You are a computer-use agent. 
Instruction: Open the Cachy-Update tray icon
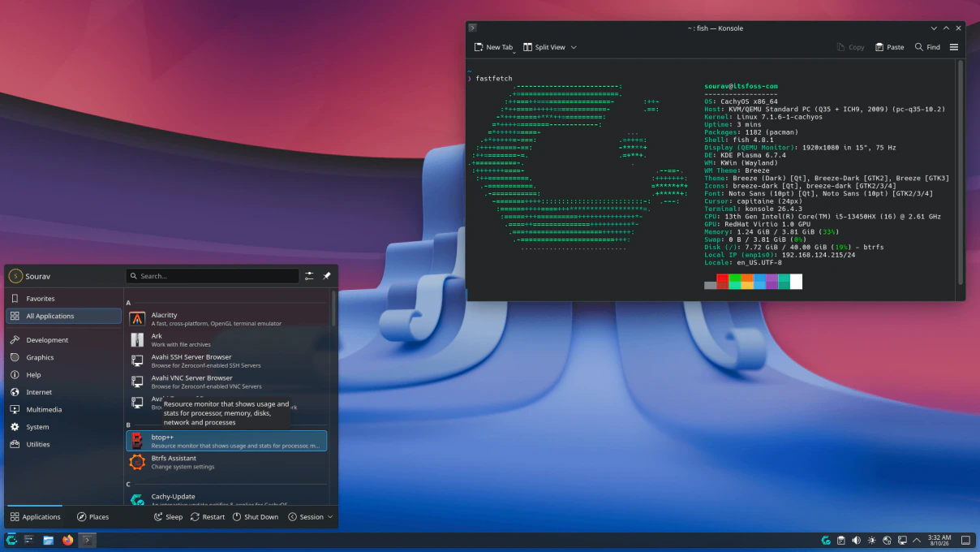pos(826,540)
